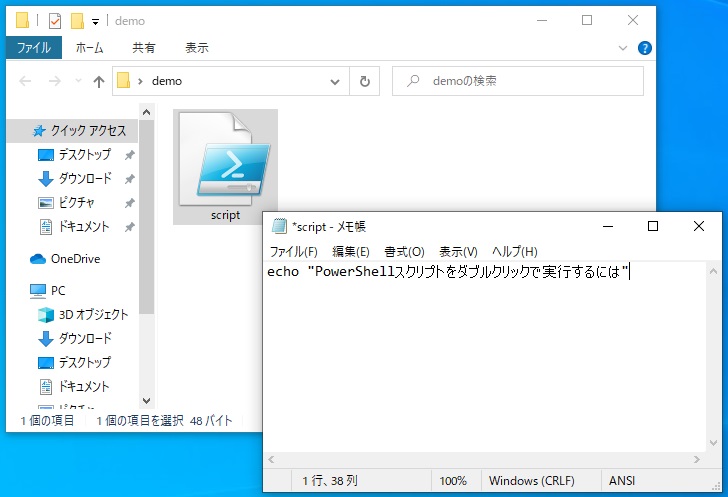Switch to the 表示 ribbon tab
This screenshot has height=497, width=728.
coord(197,48)
